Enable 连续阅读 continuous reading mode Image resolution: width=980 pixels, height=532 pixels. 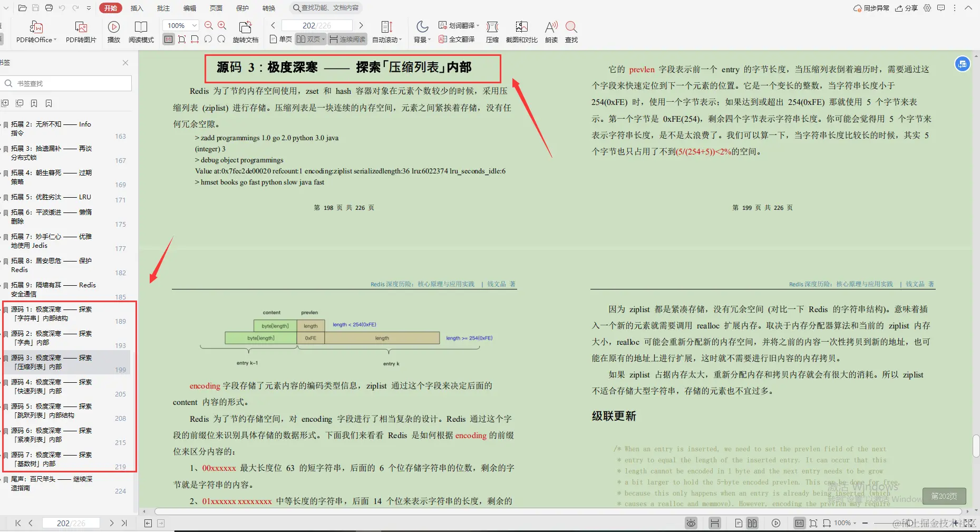[x=347, y=39]
